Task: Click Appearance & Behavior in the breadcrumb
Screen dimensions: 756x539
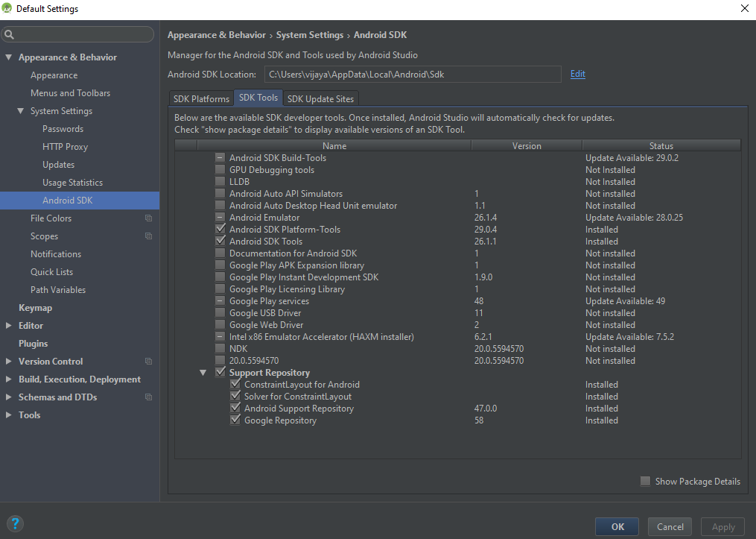Action: click(217, 35)
